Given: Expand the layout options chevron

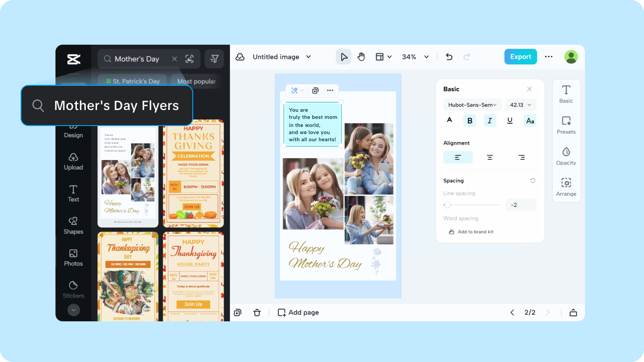Looking at the screenshot, I should tap(390, 57).
